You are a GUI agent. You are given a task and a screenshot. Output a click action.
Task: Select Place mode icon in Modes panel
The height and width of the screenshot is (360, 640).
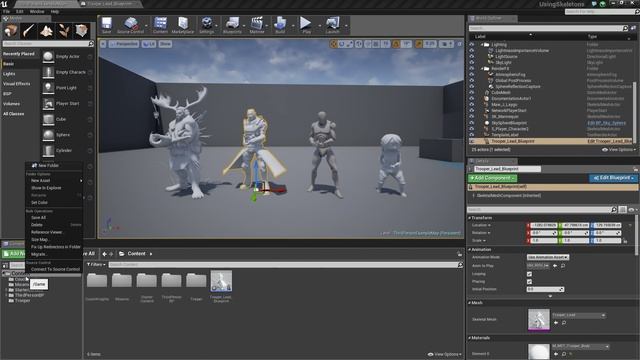point(11,31)
